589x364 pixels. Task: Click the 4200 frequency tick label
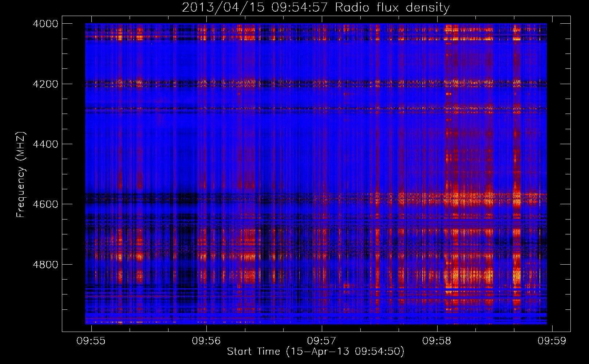46,84
